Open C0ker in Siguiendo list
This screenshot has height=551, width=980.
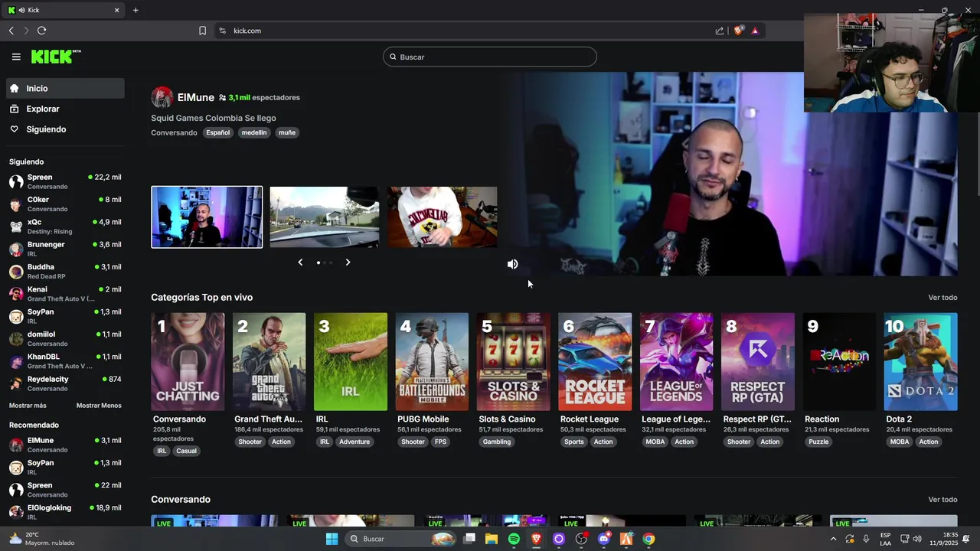coord(65,204)
